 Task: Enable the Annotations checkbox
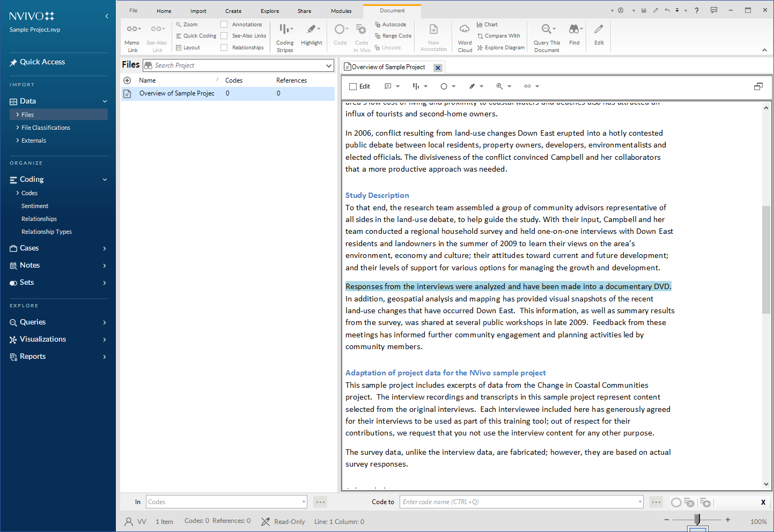[224, 25]
